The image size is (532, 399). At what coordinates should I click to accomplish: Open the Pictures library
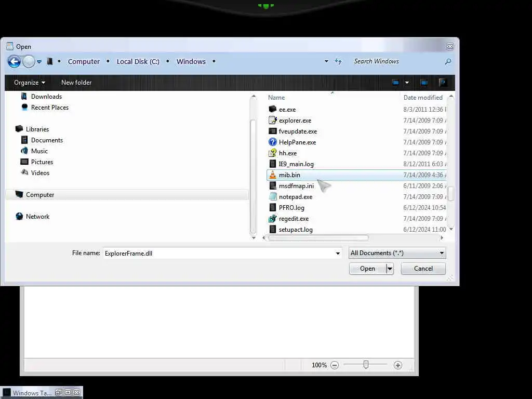pyautogui.click(x=42, y=162)
